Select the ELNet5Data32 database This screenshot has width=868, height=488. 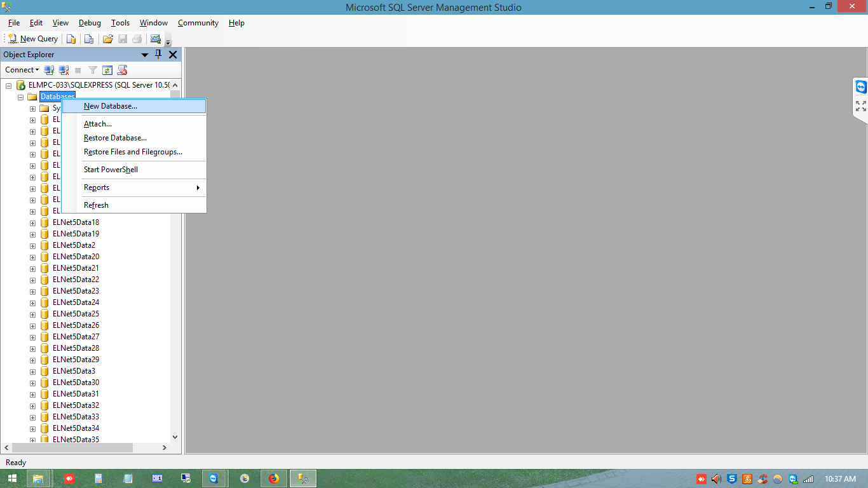point(76,405)
